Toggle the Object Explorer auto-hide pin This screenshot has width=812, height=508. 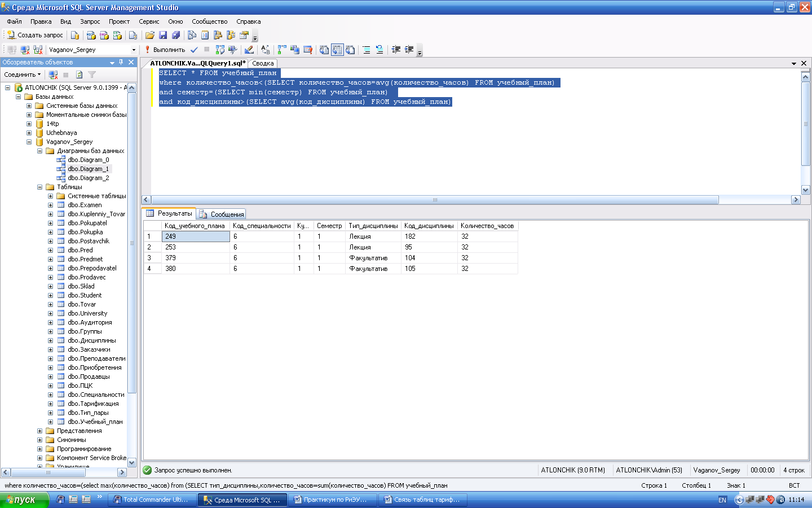121,62
